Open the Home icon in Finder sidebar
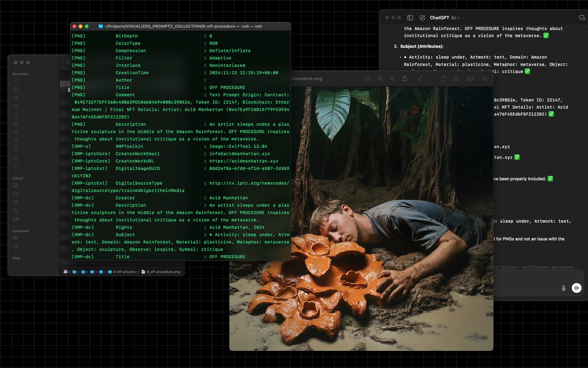Image resolution: width=588 pixels, height=368 pixels. tap(16, 124)
